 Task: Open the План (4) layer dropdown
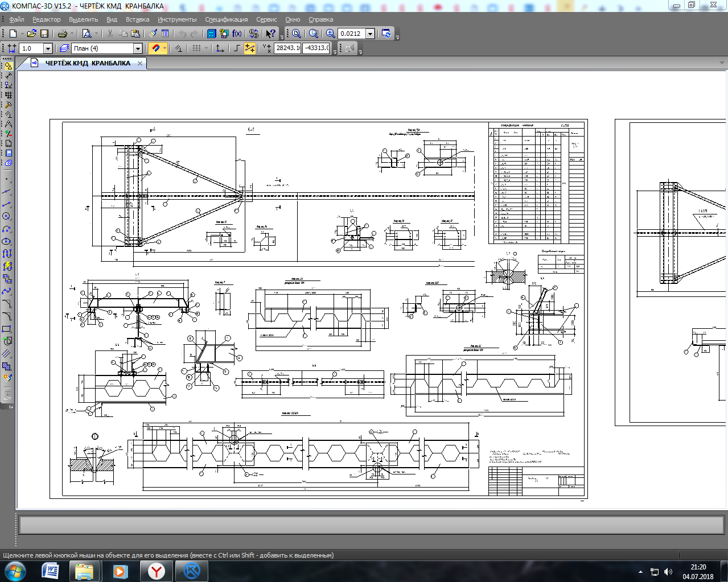click(x=137, y=48)
